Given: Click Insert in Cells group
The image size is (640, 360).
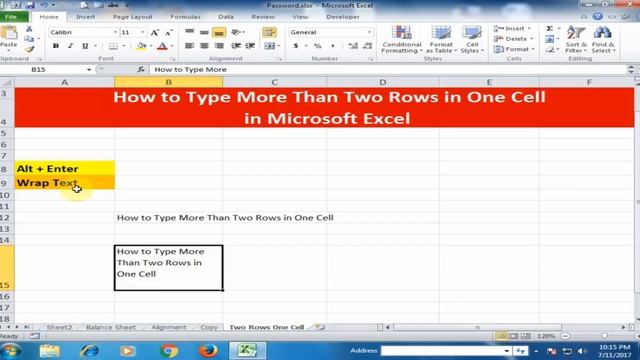Looking at the screenshot, I should click(512, 29).
